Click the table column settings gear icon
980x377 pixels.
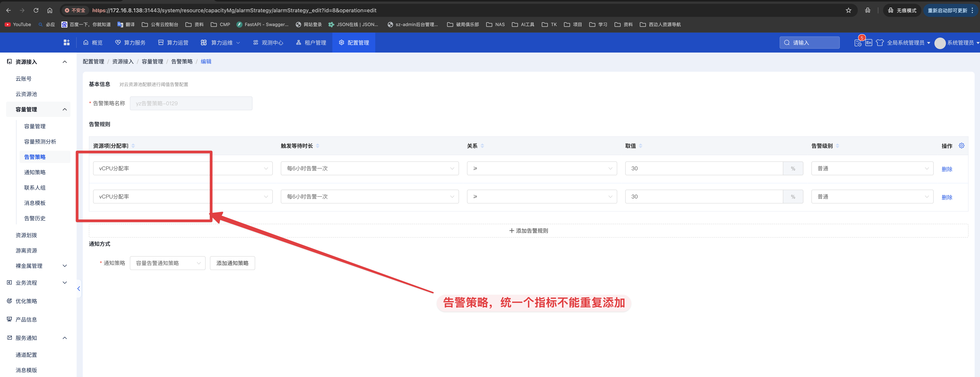pyautogui.click(x=961, y=146)
